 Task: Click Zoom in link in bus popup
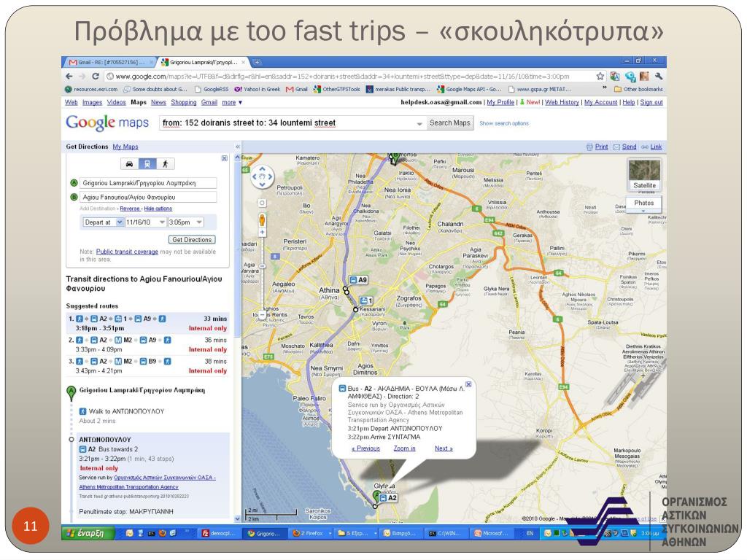click(404, 448)
